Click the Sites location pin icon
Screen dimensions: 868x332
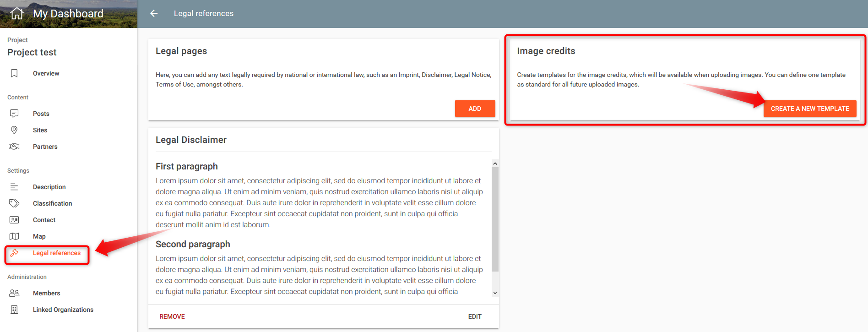[14, 130]
